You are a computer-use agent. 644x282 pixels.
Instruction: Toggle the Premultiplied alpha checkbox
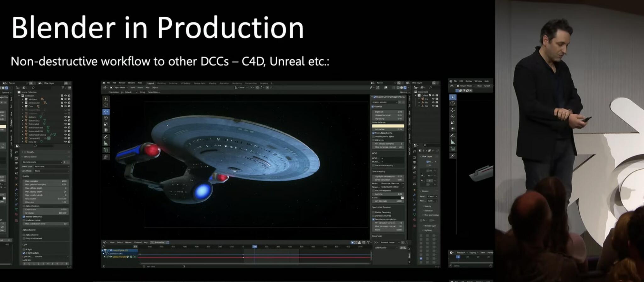(374, 133)
